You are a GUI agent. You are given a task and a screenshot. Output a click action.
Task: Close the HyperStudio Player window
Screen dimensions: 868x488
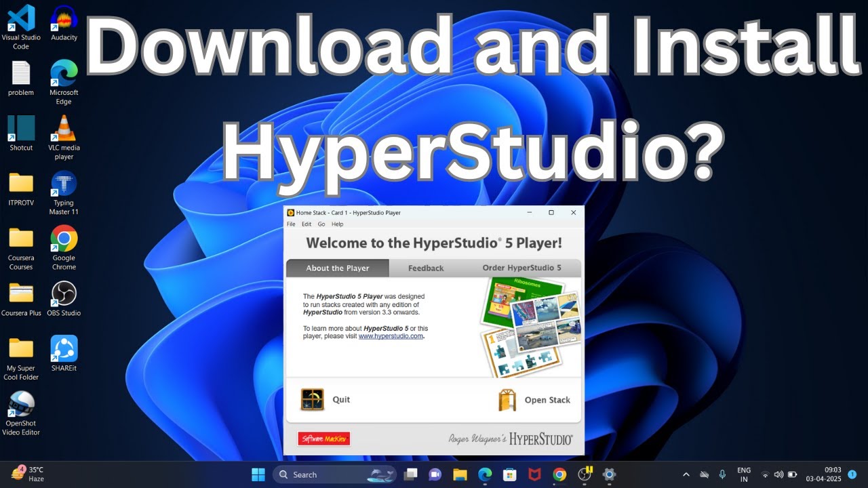[x=574, y=212]
